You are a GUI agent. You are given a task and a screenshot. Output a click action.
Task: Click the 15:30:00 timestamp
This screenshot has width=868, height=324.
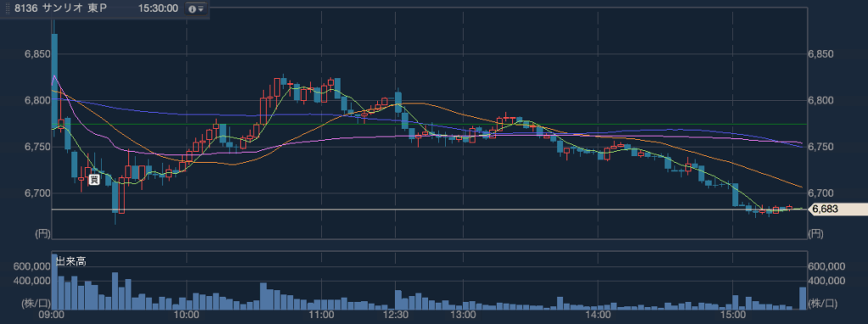tap(159, 8)
